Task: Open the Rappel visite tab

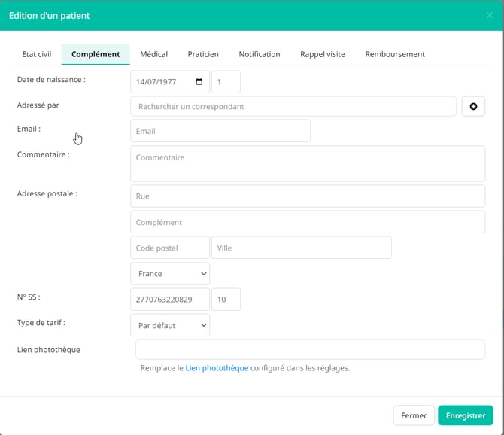Action: click(323, 54)
